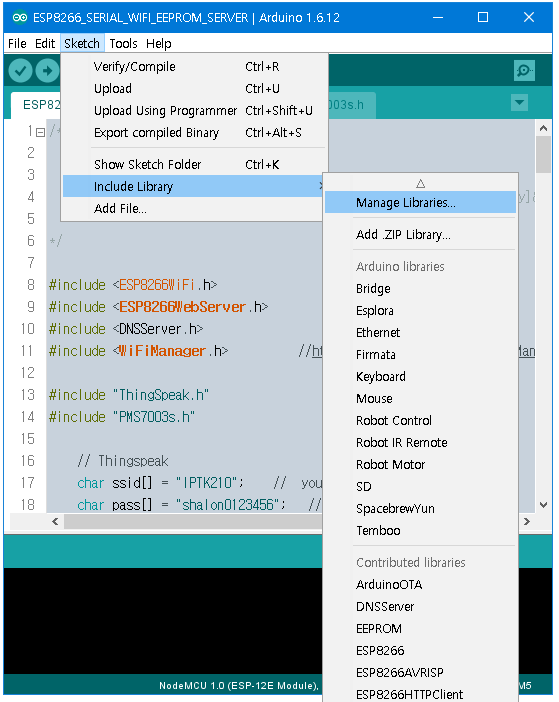Include the Esplora library
The height and width of the screenshot is (702, 559).
tap(420, 310)
